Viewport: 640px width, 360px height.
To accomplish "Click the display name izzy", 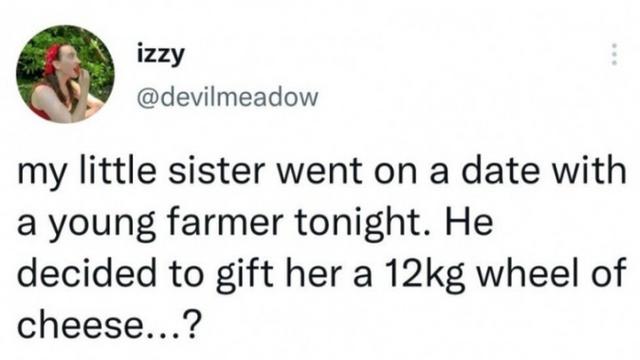I will pos(161,55).
